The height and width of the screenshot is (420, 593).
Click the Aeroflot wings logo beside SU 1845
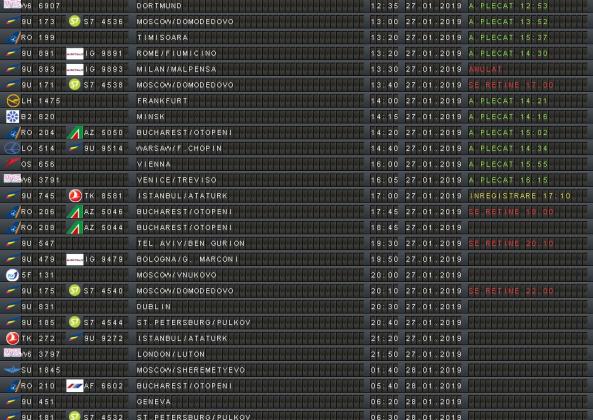12,370
